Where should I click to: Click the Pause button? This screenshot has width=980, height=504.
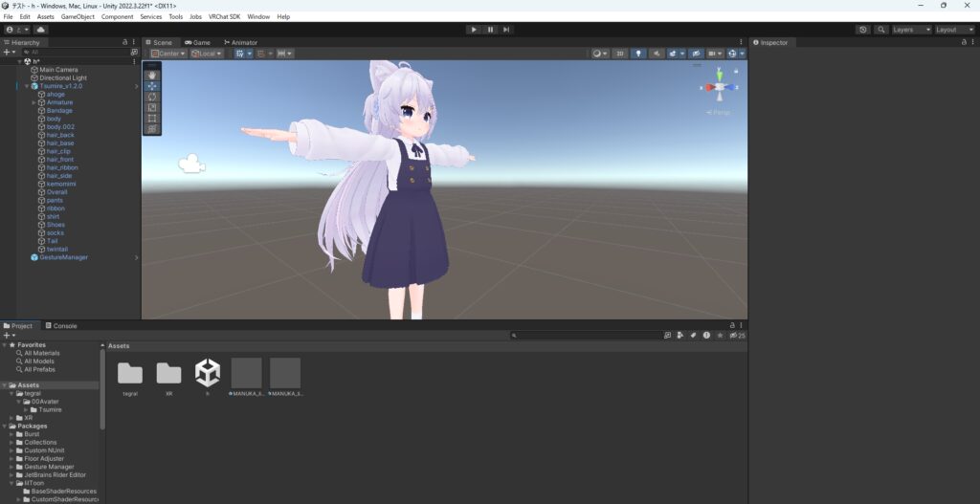coord(490,30)
